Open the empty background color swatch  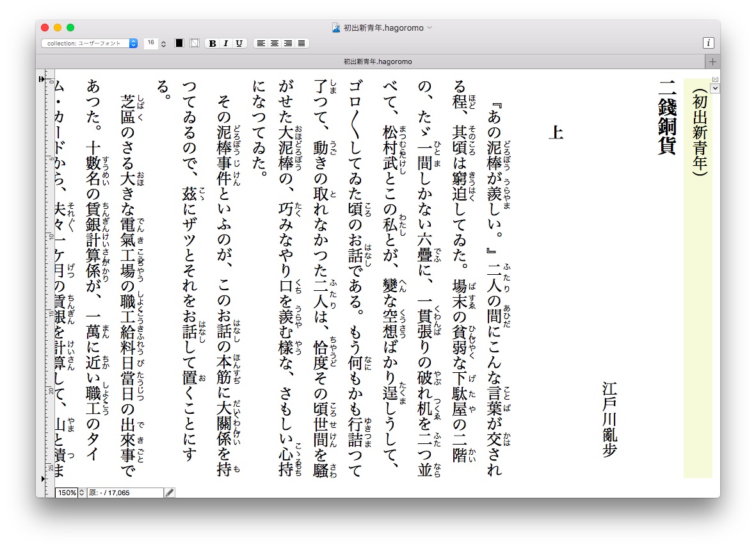195,44
